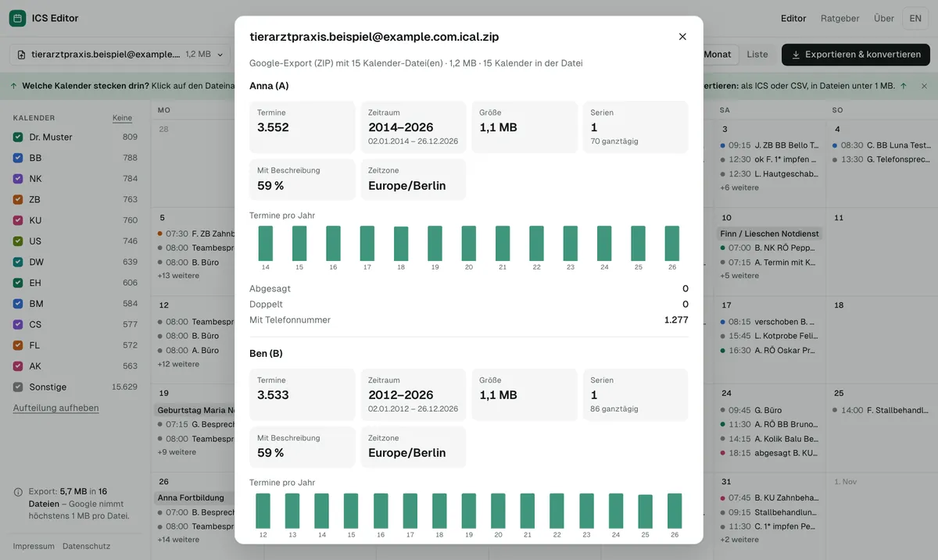Toggle the ZB calendar checkbox

click(x=18, y=199)
